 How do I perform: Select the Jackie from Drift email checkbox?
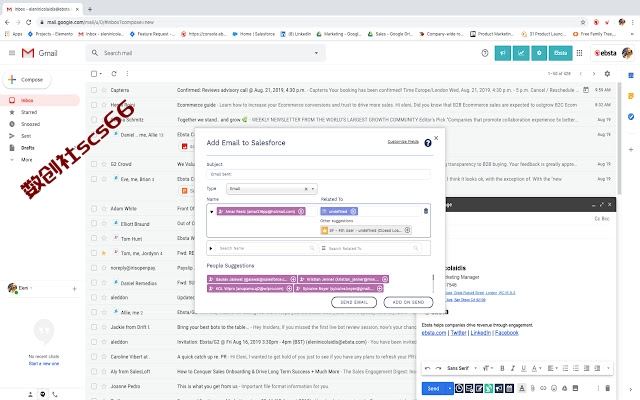pos(94,327)
